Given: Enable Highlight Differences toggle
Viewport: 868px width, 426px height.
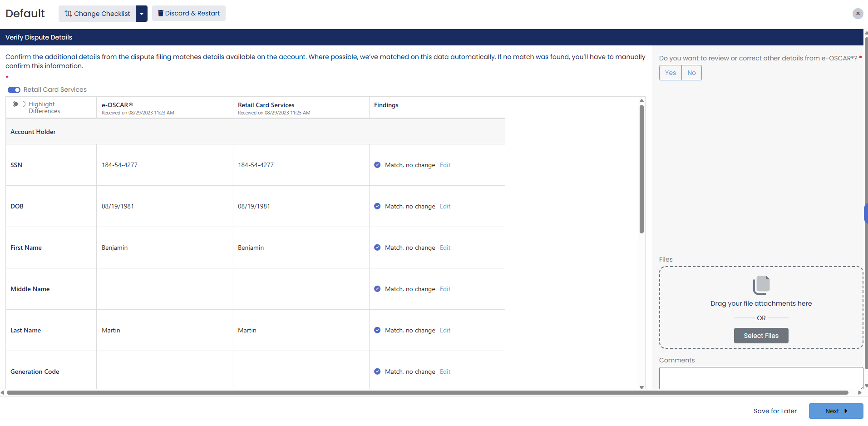Looking at the screenshot, I should pyautogui.click(x=19, y=104).
